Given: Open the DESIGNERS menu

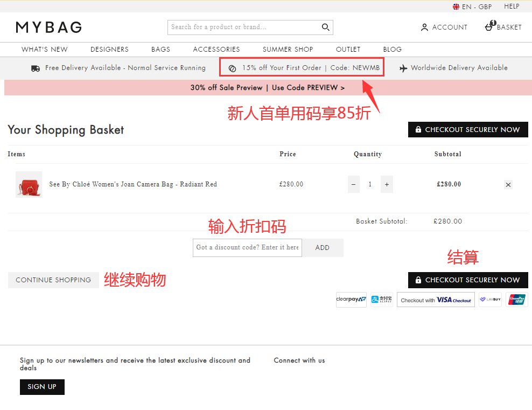Looking at the screenshot, I should pos(110,49).
